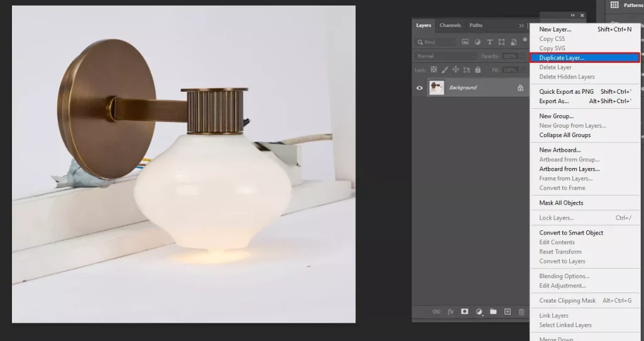
Task: Choose Blending Options... menu entry
Action: click(x=585, y=276)
